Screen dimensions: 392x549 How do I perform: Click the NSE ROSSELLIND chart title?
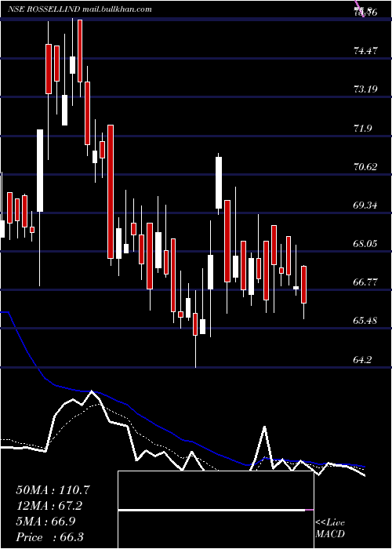[45, 9]
